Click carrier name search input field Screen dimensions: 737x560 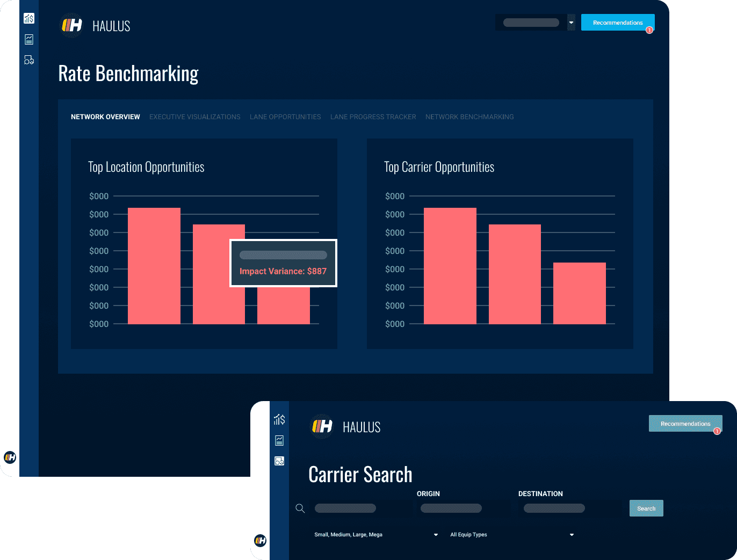345,508
